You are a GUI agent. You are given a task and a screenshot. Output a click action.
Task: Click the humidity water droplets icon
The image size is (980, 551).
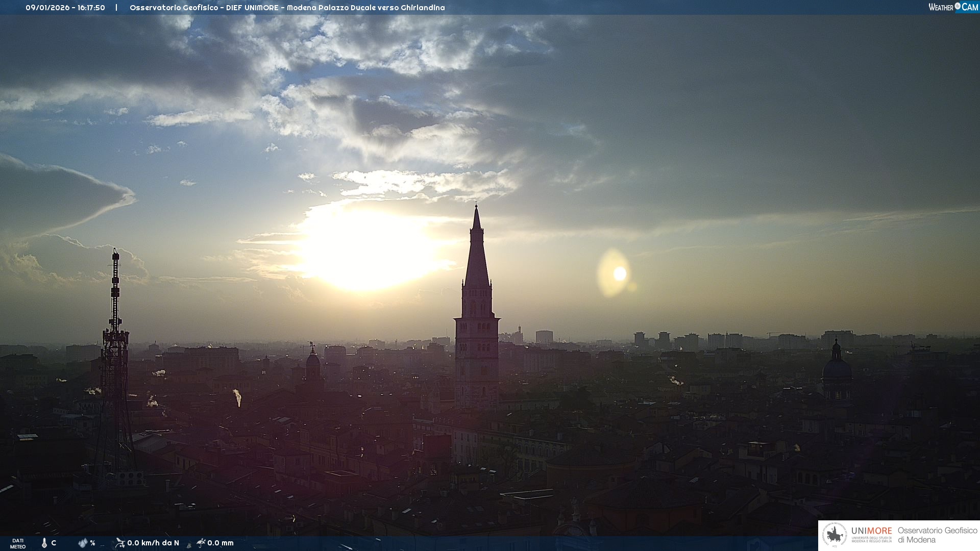point(83,543)
